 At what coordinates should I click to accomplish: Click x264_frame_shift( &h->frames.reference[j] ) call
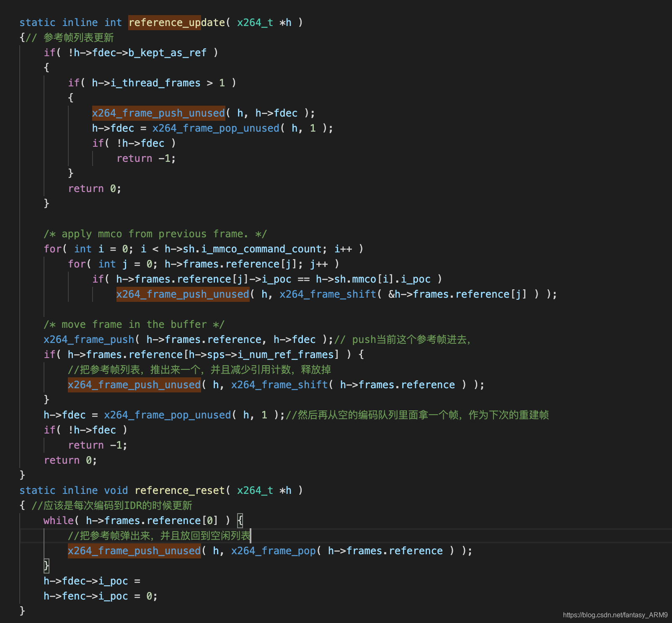tap(409, 294)
